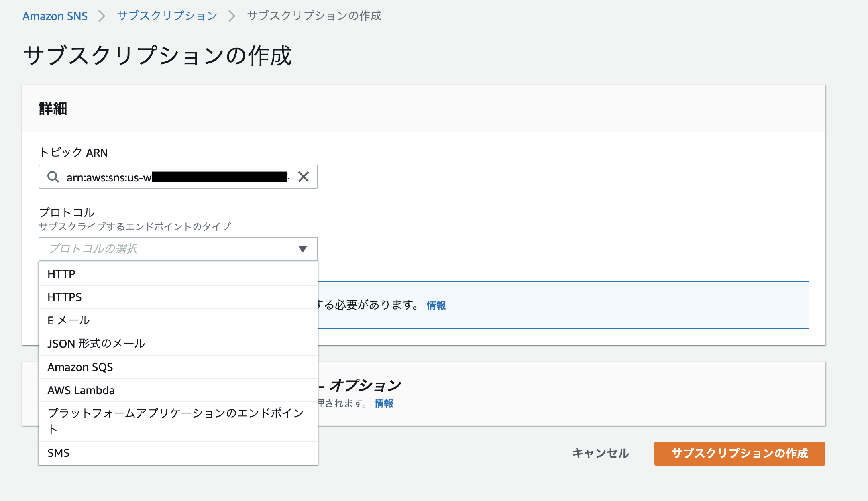Image resolution: width=868 pixels, height=501 pixels.
Task: Click the search magnifier icon in Topic ARN field
Action: click(53, 177)
